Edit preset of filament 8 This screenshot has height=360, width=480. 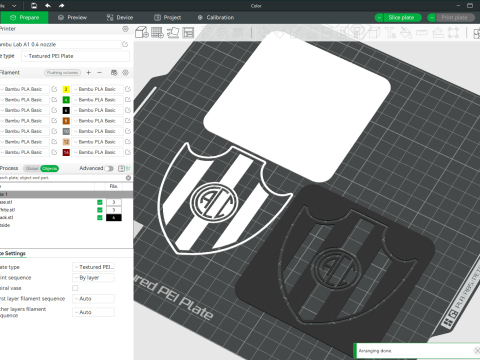(128, 120)
